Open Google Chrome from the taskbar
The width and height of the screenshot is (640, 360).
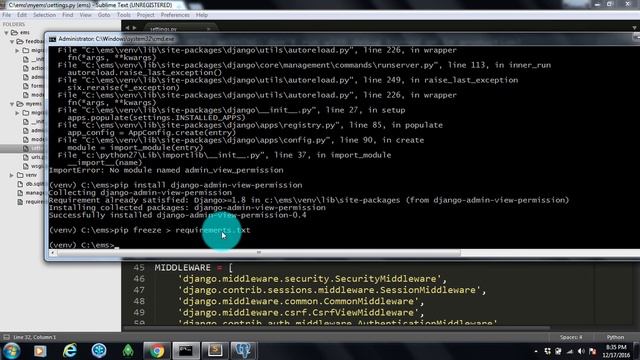click(x=157, y=351)
